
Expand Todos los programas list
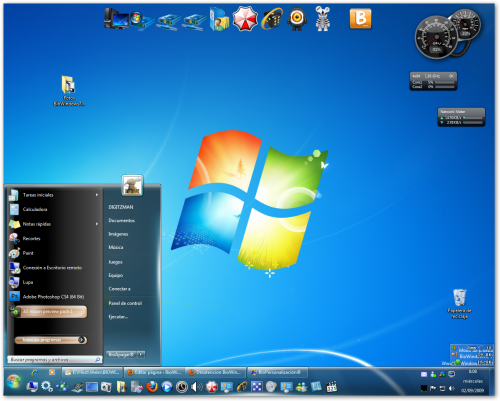[51, 340]
